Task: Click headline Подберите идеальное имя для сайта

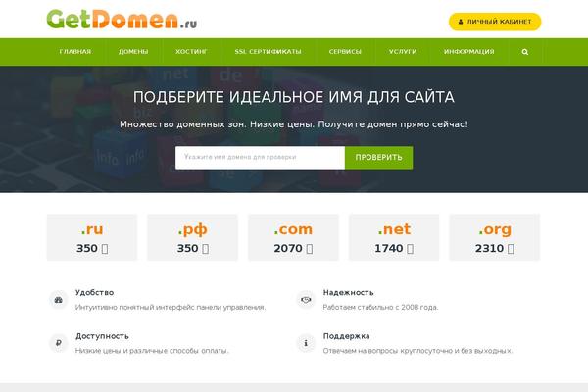Action: click(294, 97)
